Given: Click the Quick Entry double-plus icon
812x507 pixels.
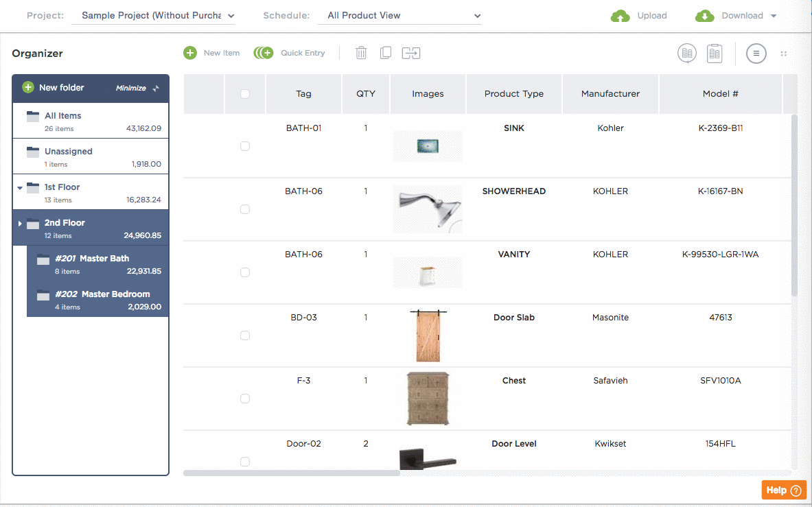Looking at the screenshot, I should pos(264,53).
